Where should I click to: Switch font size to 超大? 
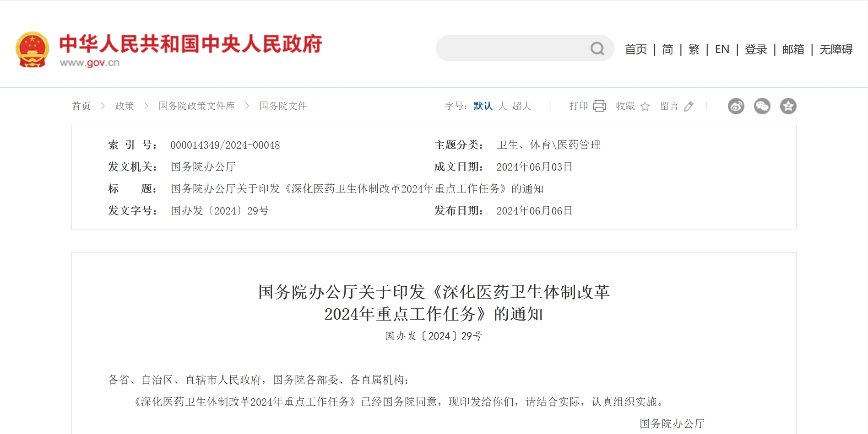521,106
